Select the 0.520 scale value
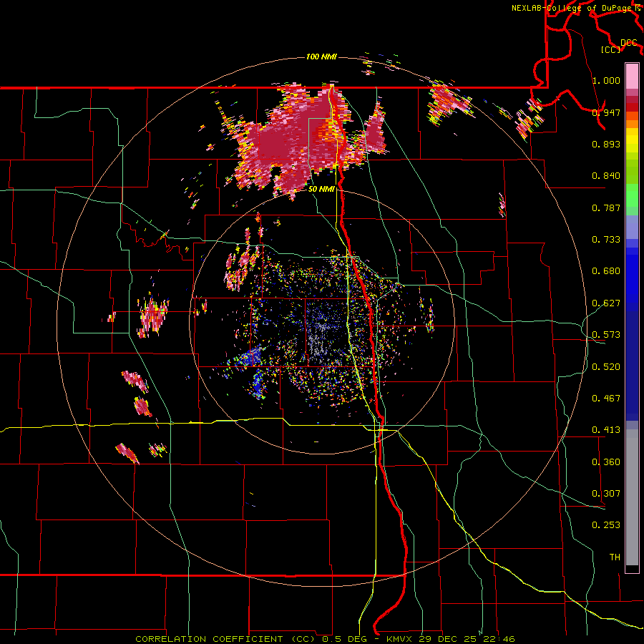Viewport: 644px width, 644px height. pyautogui.click(x=606, y=367)
